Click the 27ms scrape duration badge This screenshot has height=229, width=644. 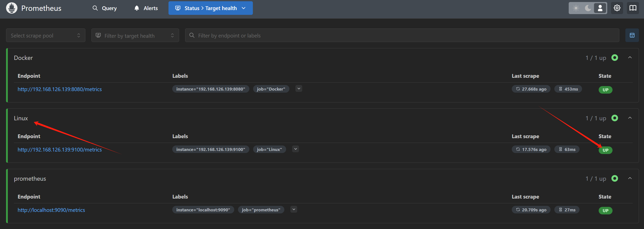tap(567, 210)
